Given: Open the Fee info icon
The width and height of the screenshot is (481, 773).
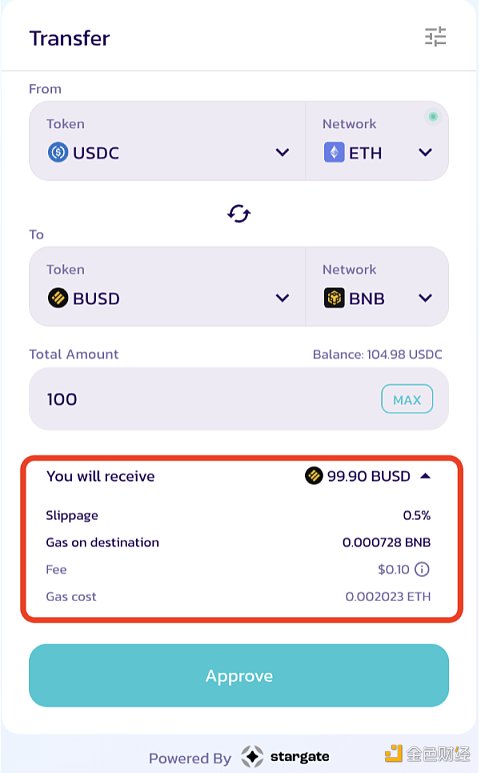Looking at the screenshot, I should [x=422, y=569].
